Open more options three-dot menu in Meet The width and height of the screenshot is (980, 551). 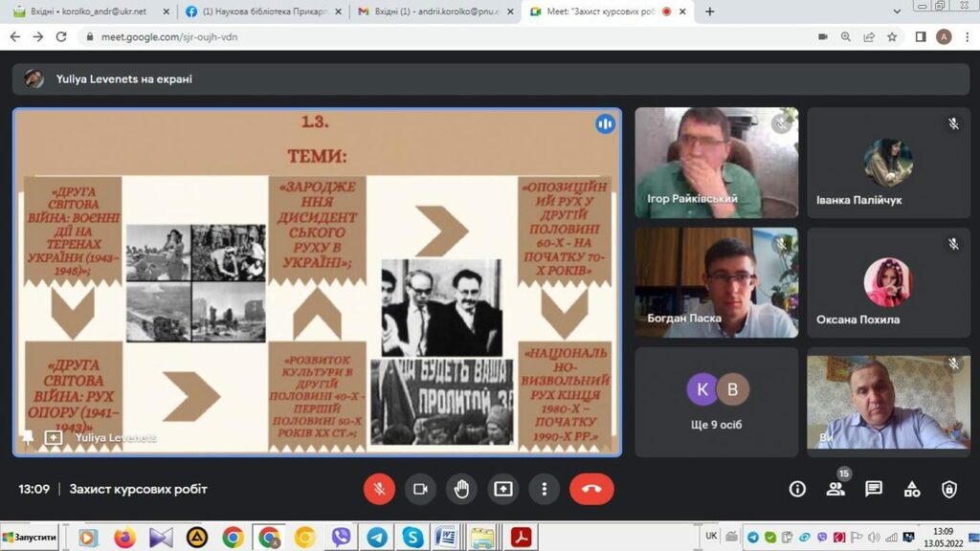click(544, 489)
